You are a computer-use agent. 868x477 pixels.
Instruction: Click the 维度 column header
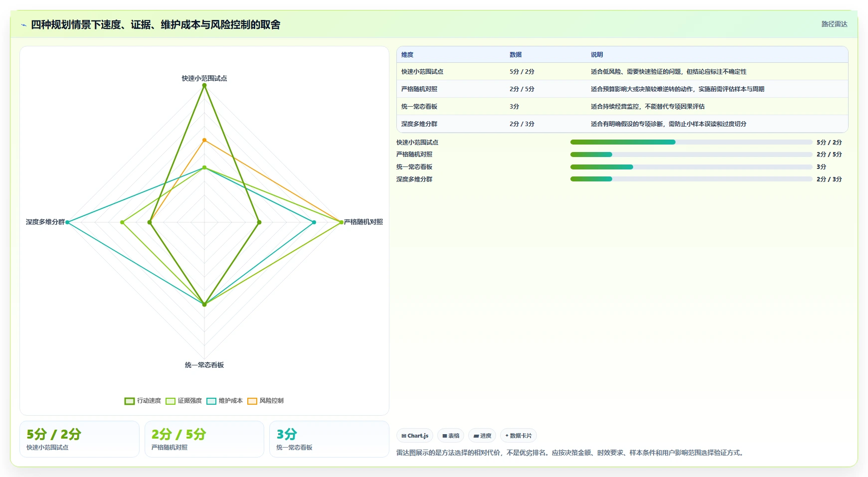pos(407,55)
